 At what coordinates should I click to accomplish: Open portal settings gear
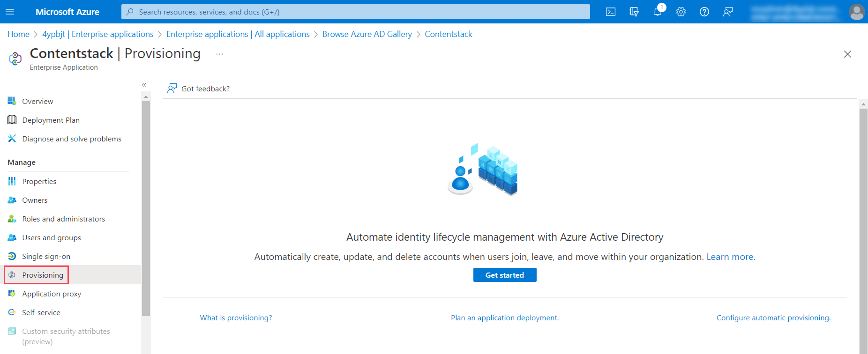681,12
